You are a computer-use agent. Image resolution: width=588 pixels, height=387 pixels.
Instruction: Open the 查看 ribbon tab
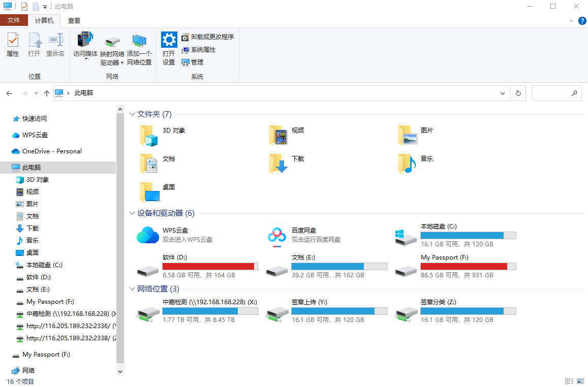(x=74, y=21)
